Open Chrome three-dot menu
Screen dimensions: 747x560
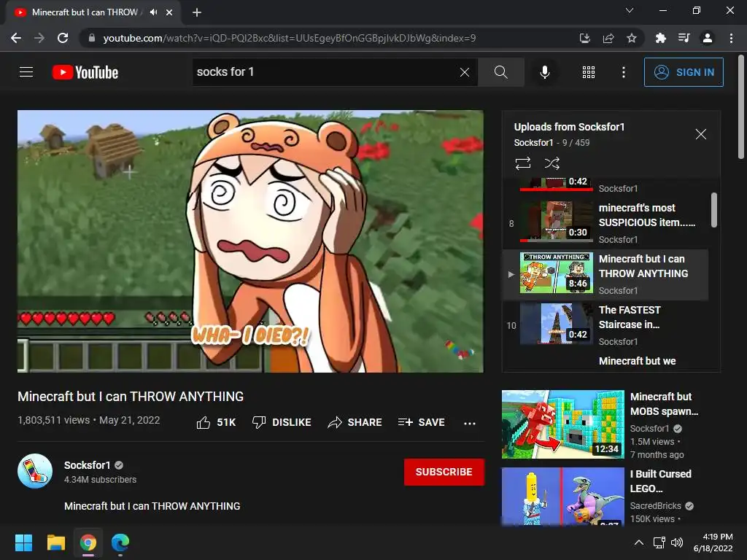pos(731,38)
